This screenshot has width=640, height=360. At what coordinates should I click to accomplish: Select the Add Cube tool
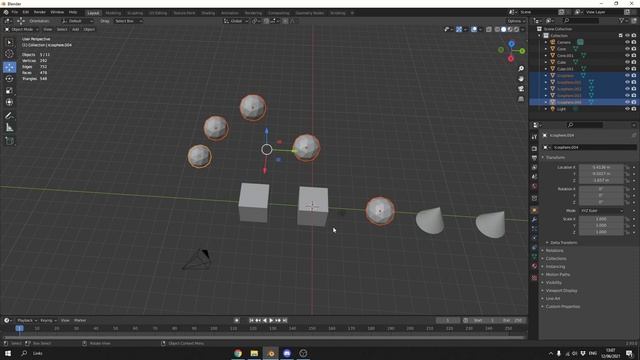click(9, 141)
